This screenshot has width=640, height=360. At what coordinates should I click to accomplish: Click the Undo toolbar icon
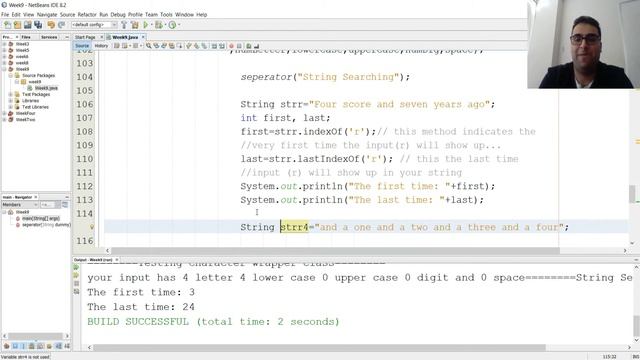[51, 25]
